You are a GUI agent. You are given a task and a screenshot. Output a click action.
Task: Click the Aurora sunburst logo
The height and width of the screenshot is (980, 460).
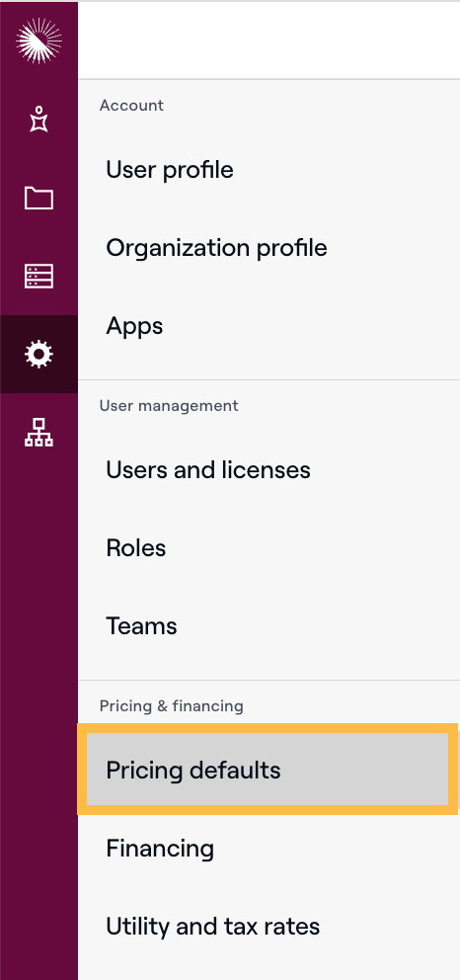click(x=38, y=41)
